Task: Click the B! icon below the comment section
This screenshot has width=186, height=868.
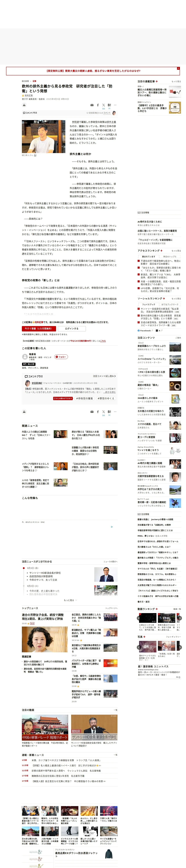Action: (109, 411)
